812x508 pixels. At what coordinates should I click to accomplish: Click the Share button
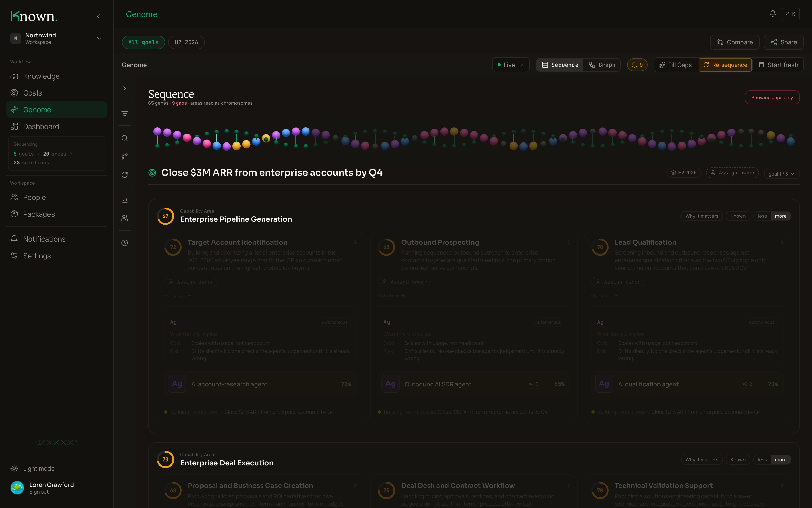pyautogui.click(x=784, y=42)
